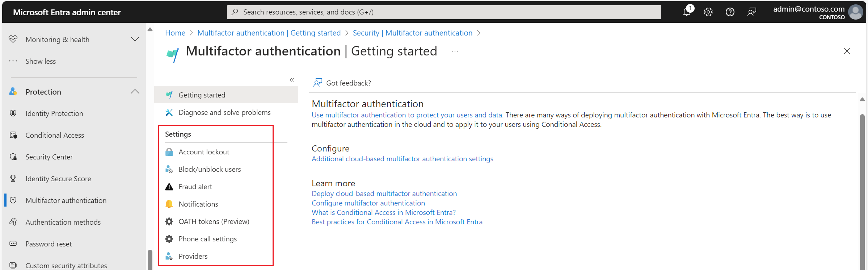Click the Providers icon
Viewport: 868px width, 270px height.
(x=169, y=256)
